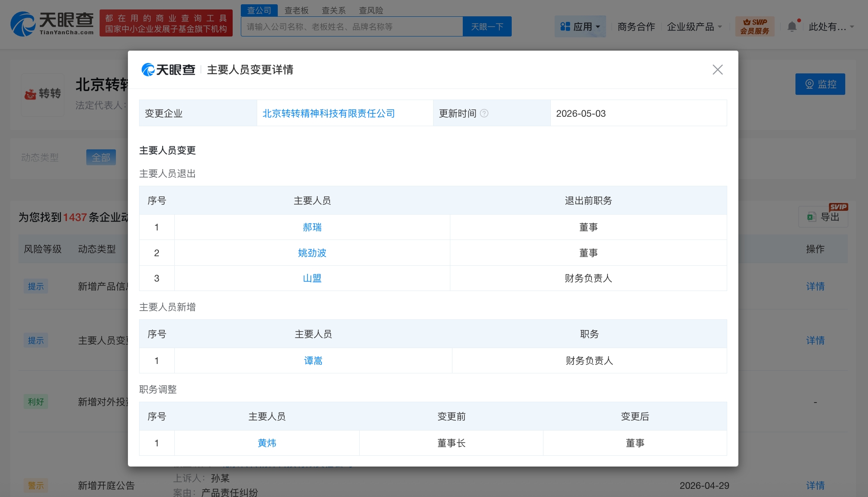Expand the 应用 dropdown menu
Viewport: 868px width, 497px height.
pyautogui.click(x=580, y=27)
